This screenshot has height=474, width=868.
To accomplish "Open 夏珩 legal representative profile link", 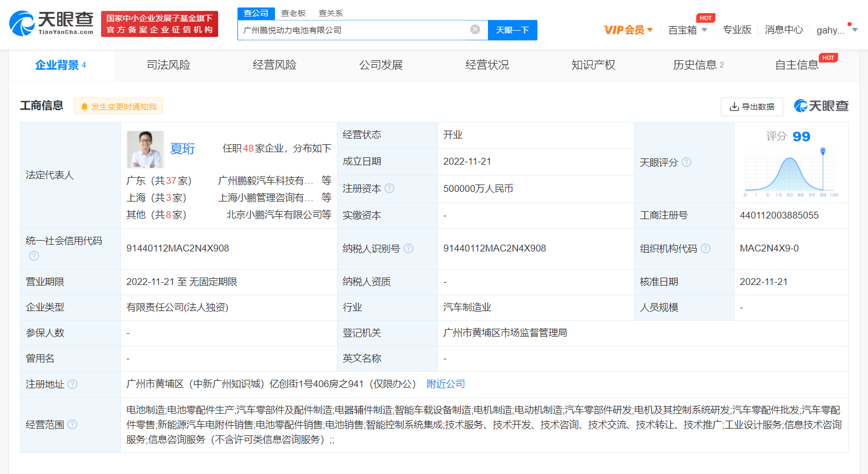I will [182, 149].
